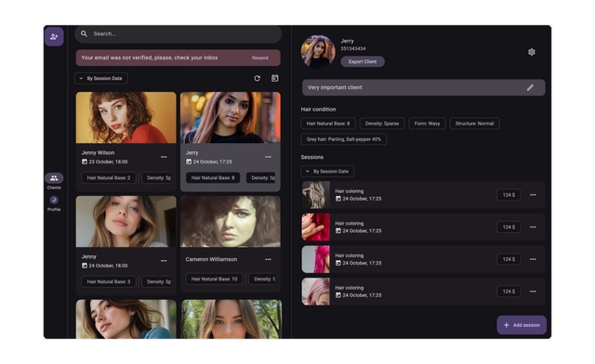Click the 124 $ price of fourth session

click(509, 292)
